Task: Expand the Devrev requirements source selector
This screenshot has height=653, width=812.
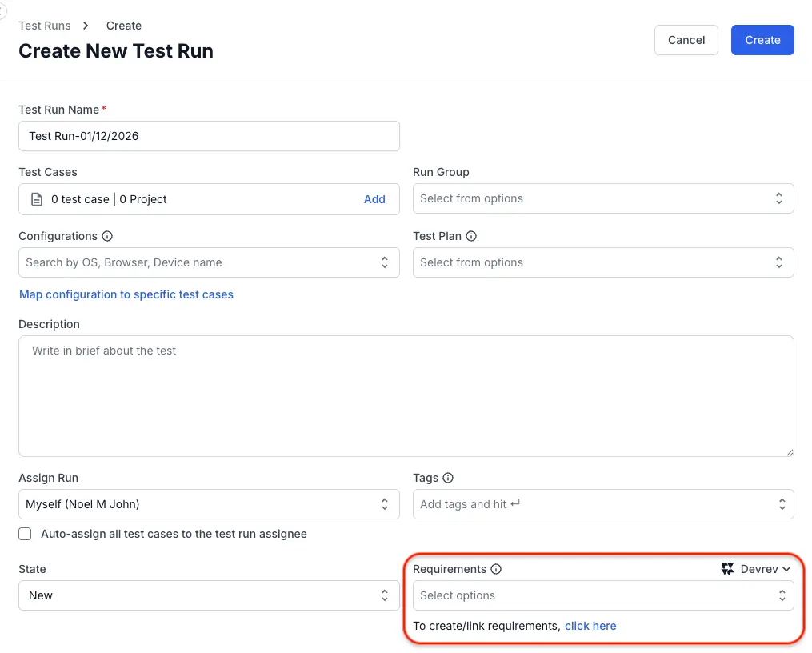Action: pos(757,569)
